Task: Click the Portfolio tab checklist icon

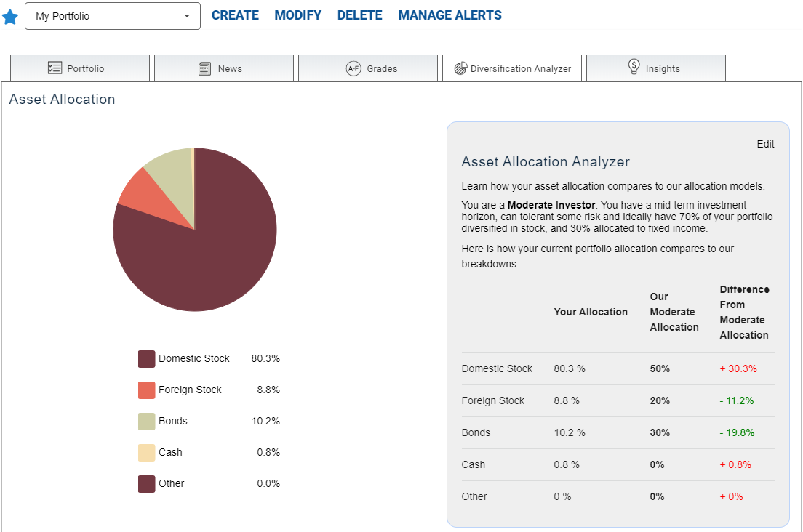Action: pyautogui.click(x=55, y=68)
